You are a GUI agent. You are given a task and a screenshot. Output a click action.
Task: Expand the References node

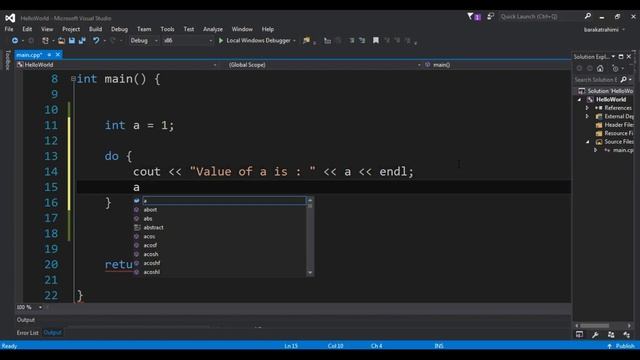[587, 108]
